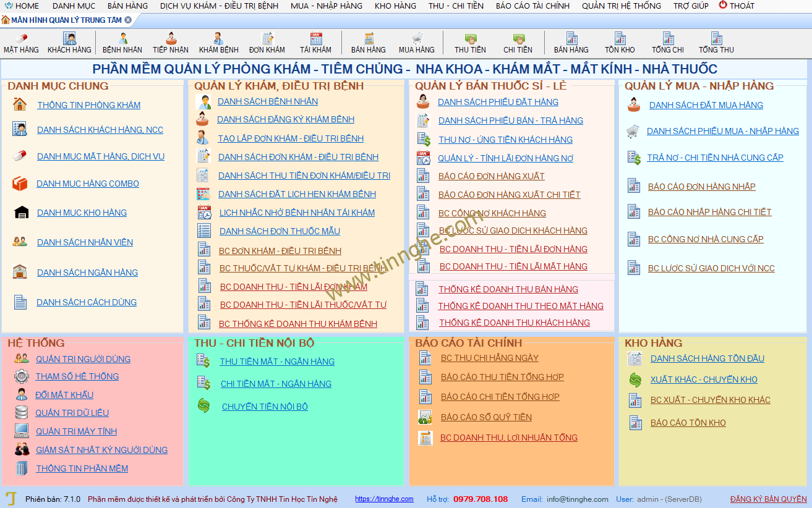Open BÁO CÁO TỒN KHO link
The image size is (812, 508).
[x=688, y=423]
